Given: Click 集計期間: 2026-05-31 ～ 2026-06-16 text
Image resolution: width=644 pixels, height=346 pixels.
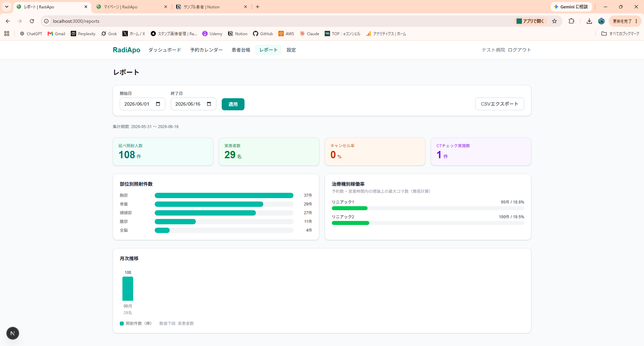Looking at the screenshot, I should 146,127.
